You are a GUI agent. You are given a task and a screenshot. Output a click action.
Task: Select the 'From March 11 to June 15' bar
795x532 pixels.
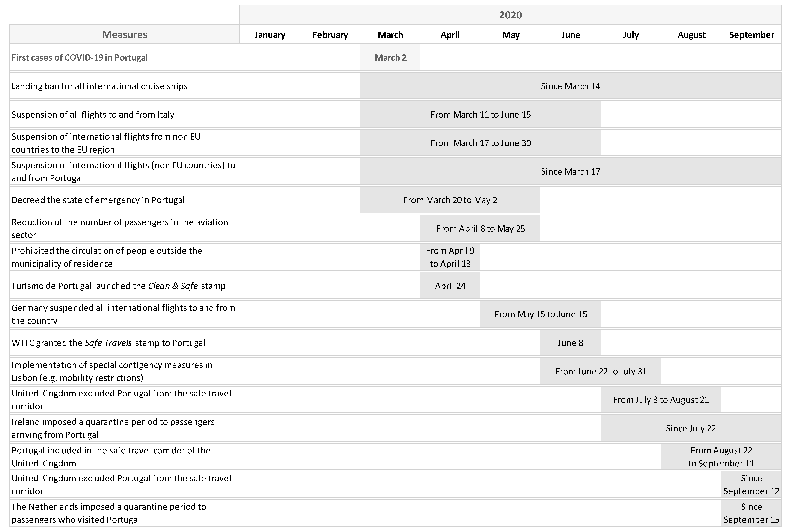tap(480, 115)
